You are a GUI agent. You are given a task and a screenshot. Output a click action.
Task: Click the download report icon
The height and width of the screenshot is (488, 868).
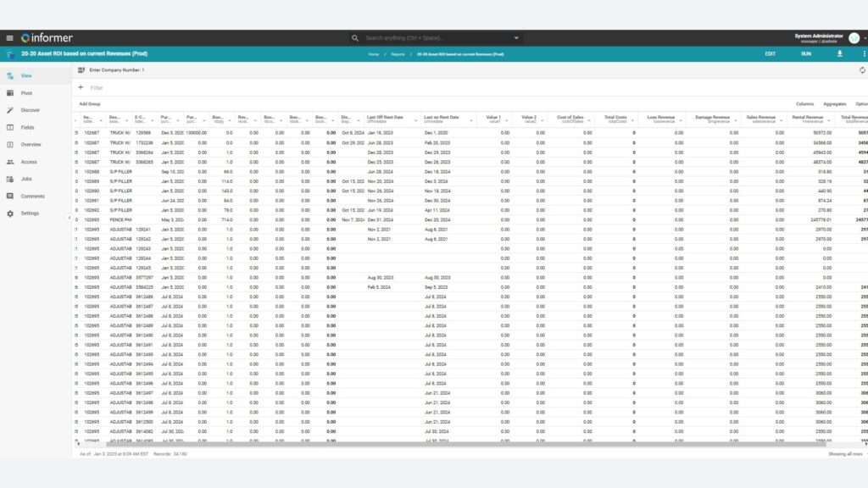click(840, 53)
